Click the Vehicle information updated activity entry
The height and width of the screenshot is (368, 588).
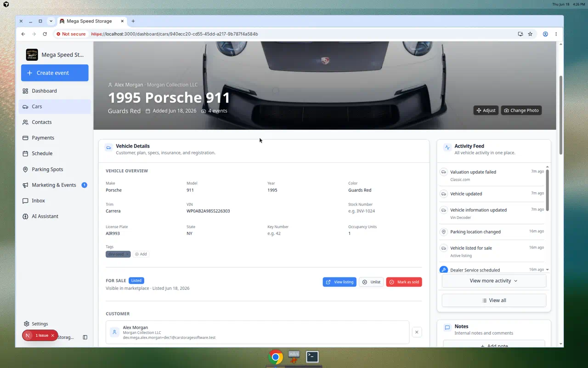(x=492, y=213)
